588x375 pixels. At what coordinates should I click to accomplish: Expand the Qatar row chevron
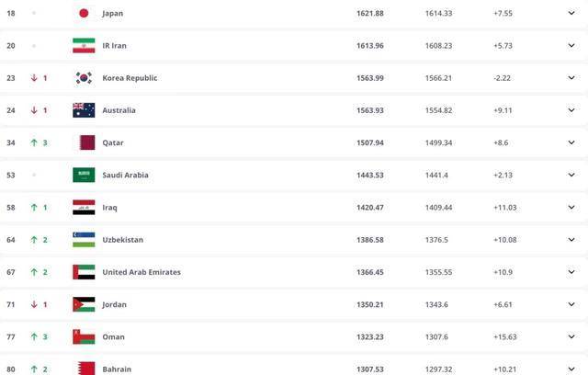[571, 142]
